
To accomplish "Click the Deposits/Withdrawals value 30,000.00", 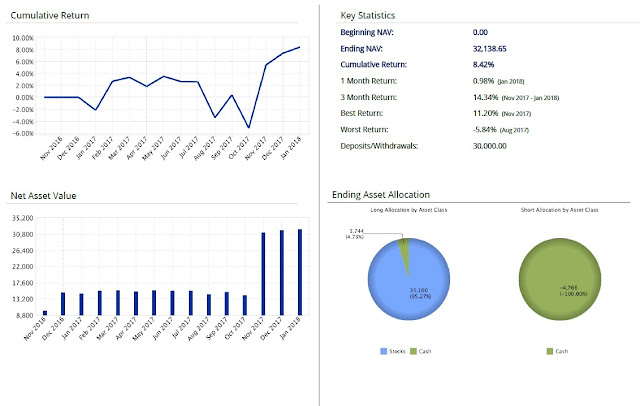I will click(x=489, y=146).
